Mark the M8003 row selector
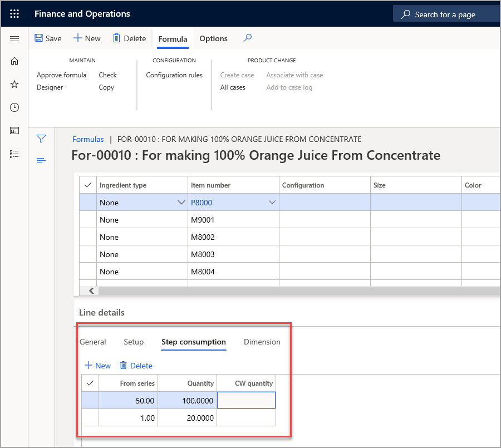501x448 pixels. [88, 254]
